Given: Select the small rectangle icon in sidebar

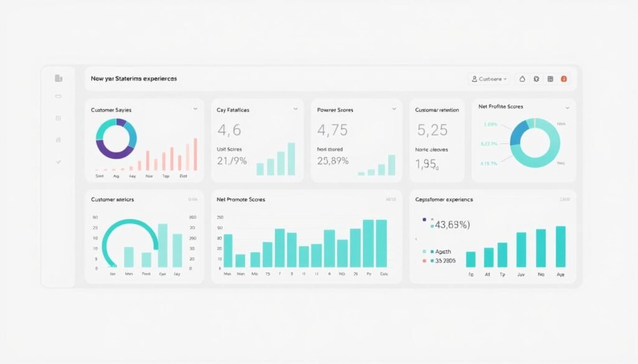Looking at the screenshot, I should [x=59, y=96].
